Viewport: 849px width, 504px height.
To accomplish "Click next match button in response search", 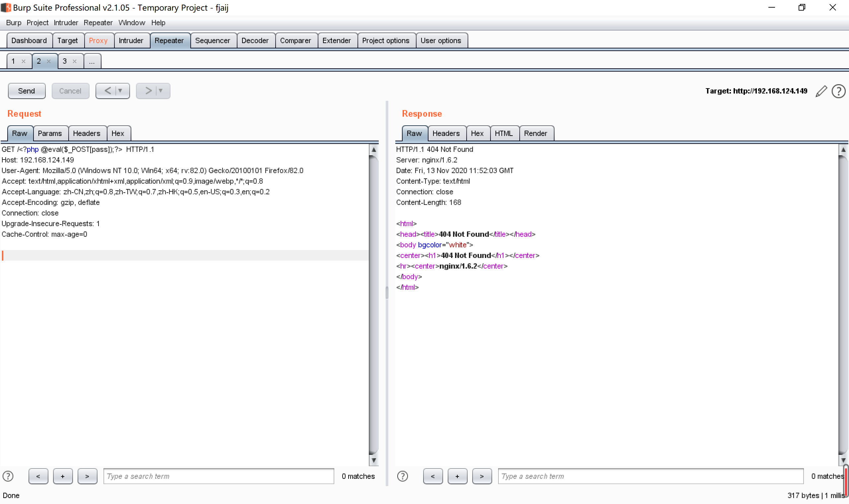I will pos(482,476).
